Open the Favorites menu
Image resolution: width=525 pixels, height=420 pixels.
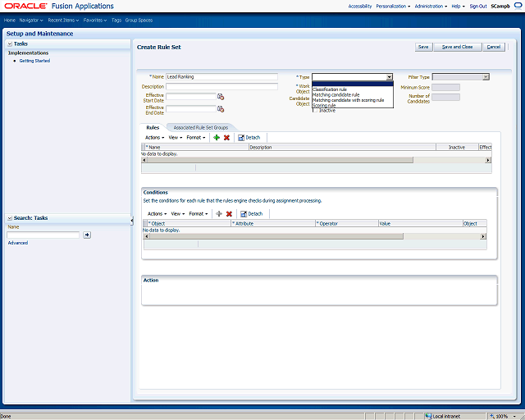coord(95,21)
